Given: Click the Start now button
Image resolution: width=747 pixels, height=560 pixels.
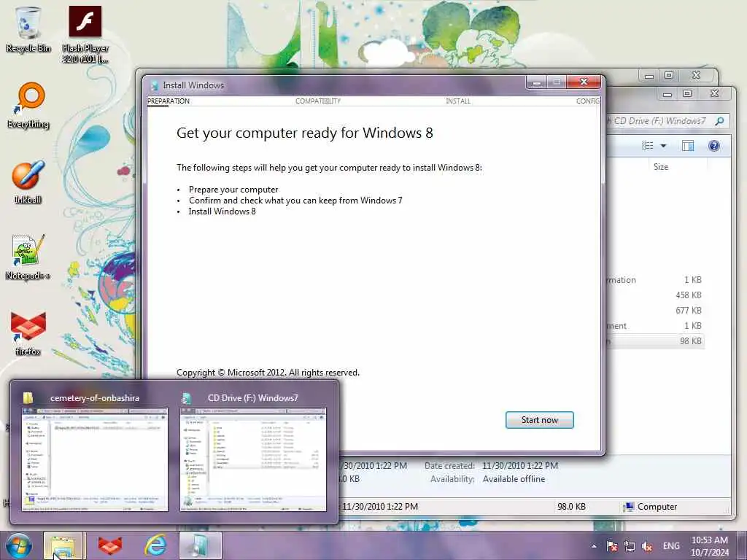Looking at the screenshot, I should point(539,420).
